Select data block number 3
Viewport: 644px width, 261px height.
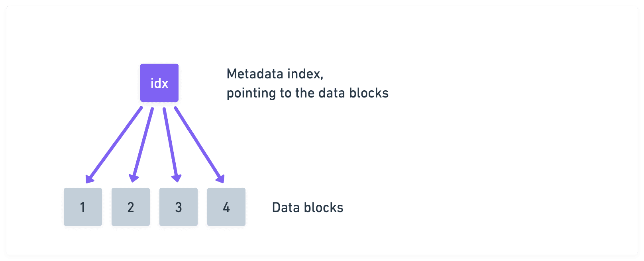179,207
